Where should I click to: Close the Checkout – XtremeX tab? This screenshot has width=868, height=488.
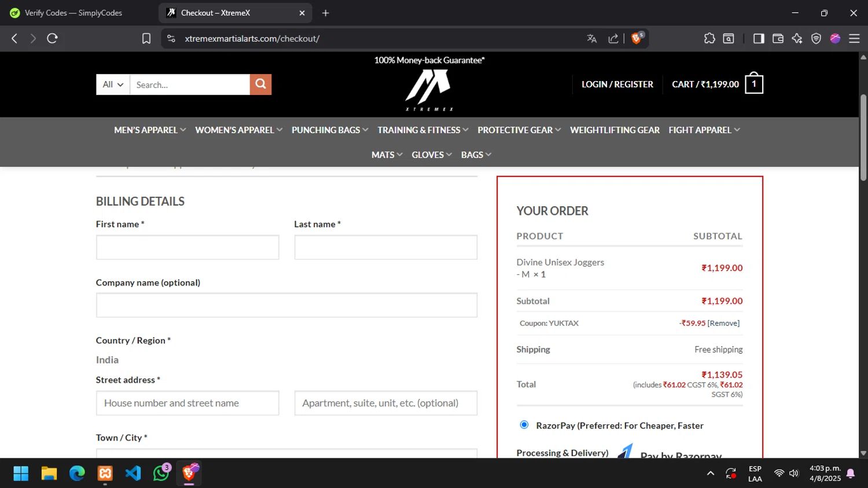click(x=301, y=13)
